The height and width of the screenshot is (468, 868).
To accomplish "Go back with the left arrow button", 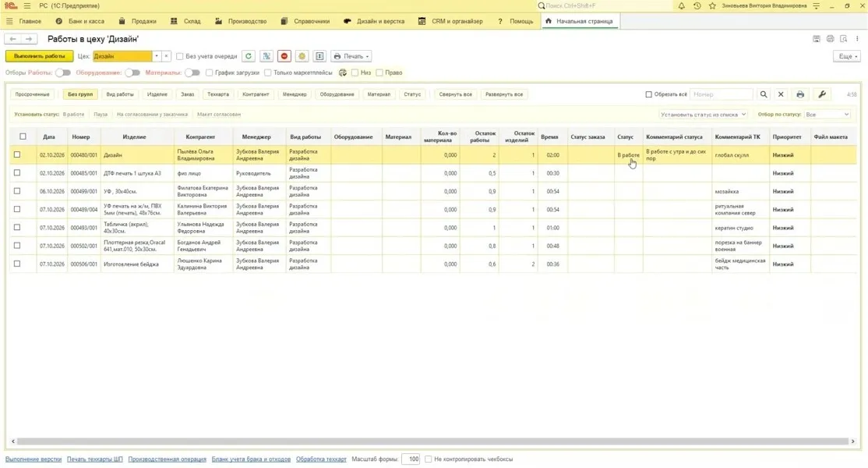I will [12, 39].
